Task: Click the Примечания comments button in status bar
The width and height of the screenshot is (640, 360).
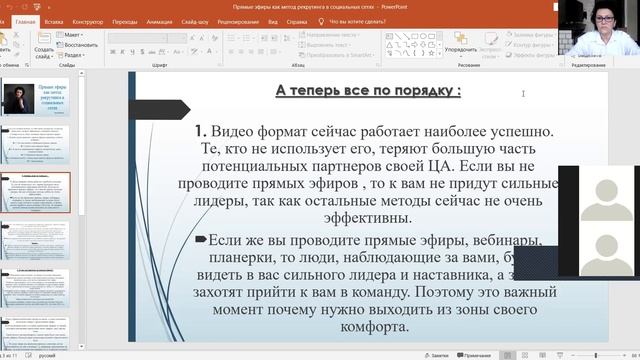Action: (474, 356)
